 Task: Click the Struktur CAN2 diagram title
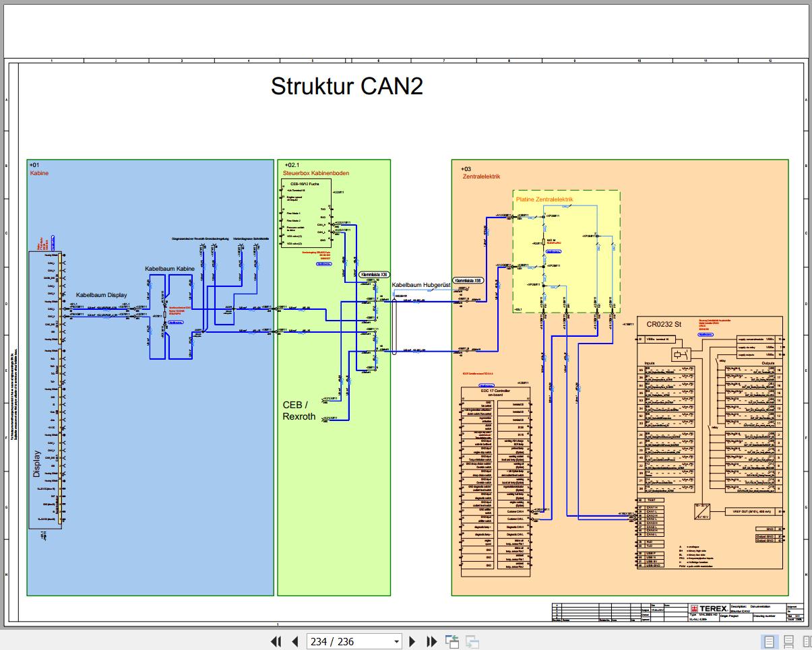346,87
